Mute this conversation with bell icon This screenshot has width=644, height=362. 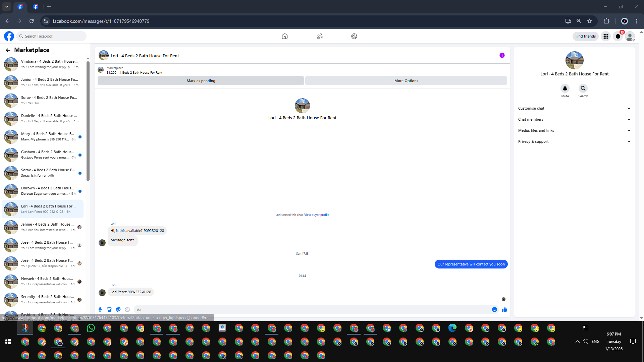pos(565,88)
